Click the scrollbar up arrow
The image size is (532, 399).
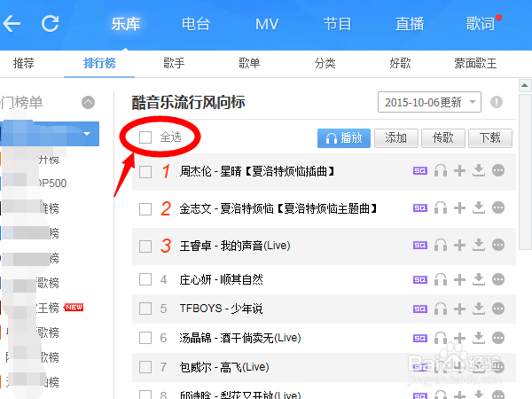click(525, 85)
